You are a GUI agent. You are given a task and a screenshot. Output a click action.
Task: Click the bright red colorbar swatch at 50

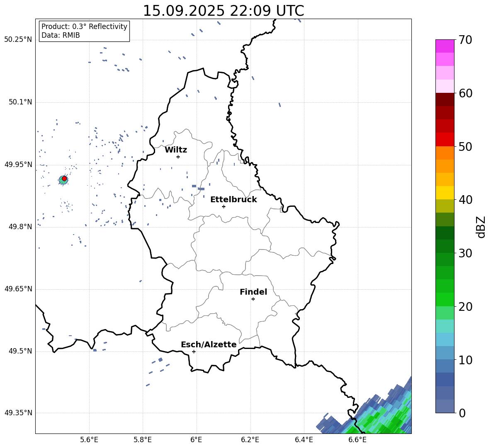click(445, 140)
